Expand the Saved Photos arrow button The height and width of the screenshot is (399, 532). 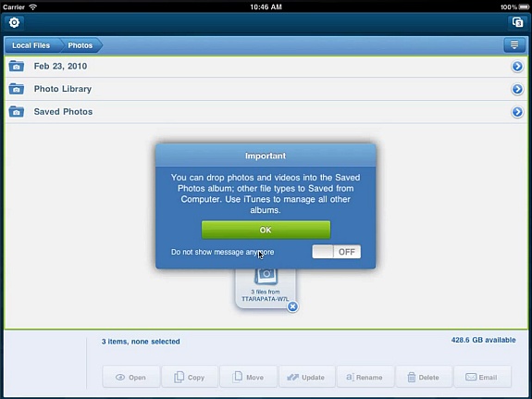pos(517,112)
